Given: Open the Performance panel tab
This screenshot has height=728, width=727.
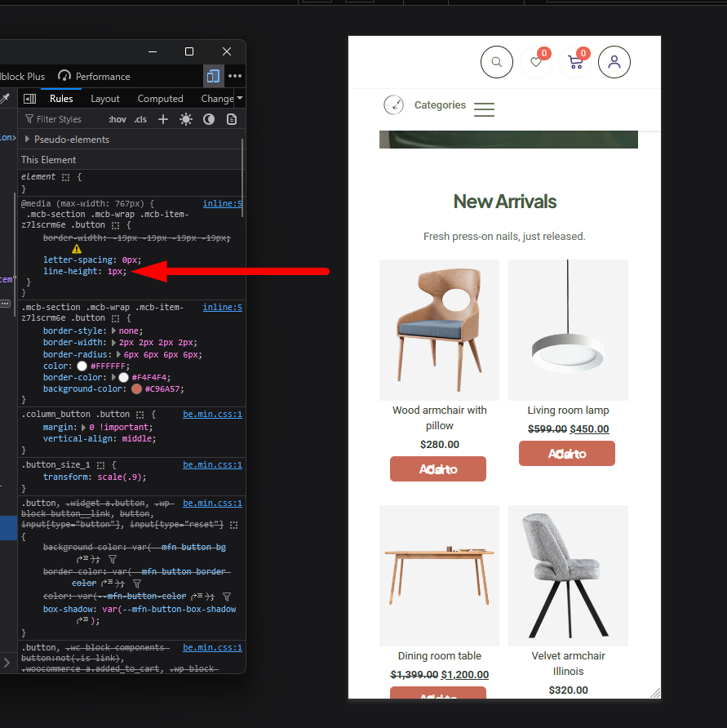Looking at the screenshot, I should coord(94,76).
